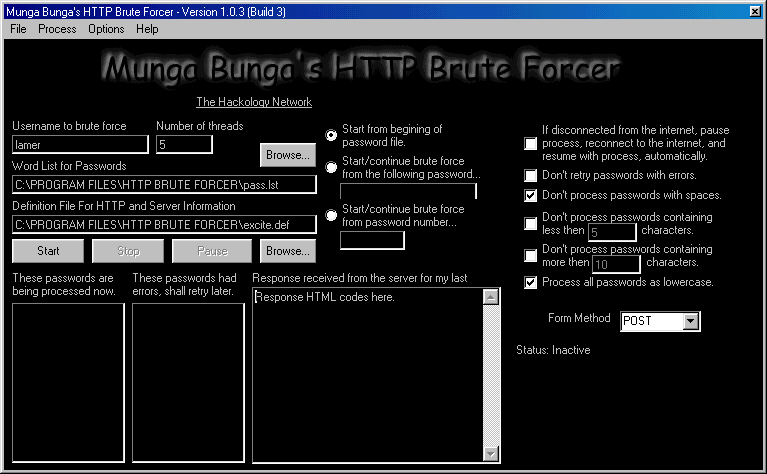Select start from the following password option
The height and width of the screenshot is (474, 767).
point(332,167)
